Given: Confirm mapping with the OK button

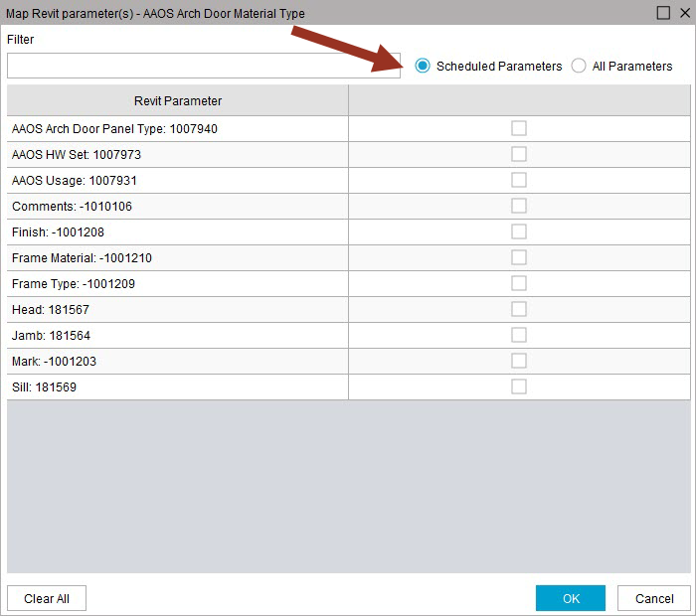Looking at the screenshot, I should (x=571, y=598).
